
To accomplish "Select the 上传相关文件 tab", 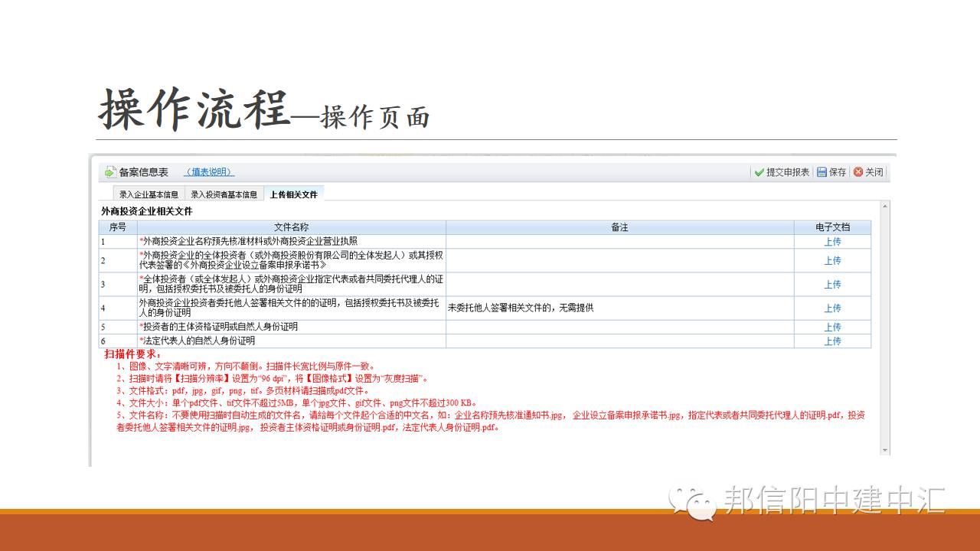I will coord(293,194).
